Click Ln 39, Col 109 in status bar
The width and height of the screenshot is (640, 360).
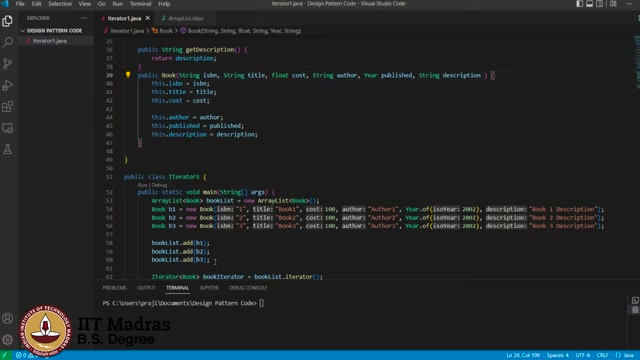click(523, 355)
